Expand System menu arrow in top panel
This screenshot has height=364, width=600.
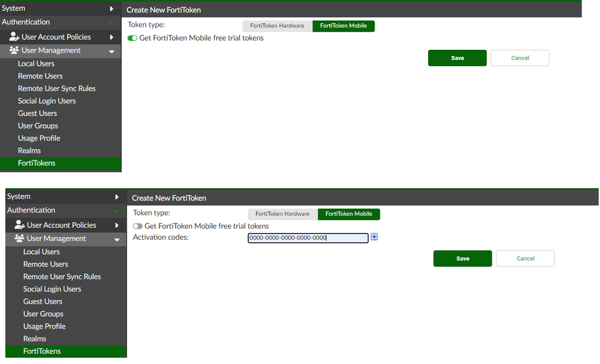coord(111,8)
